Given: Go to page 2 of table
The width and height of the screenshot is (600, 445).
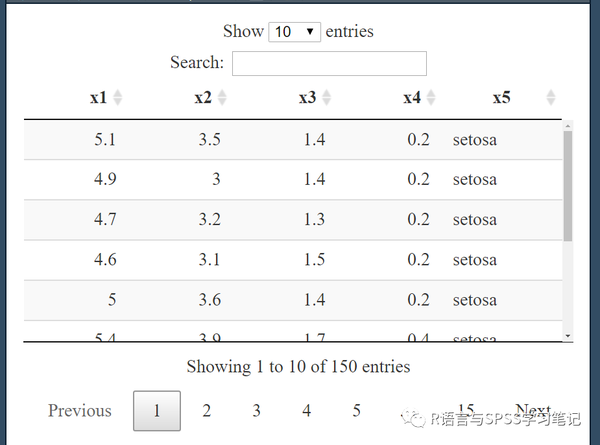Looking at the screenshot, I should tap(207, 411).
